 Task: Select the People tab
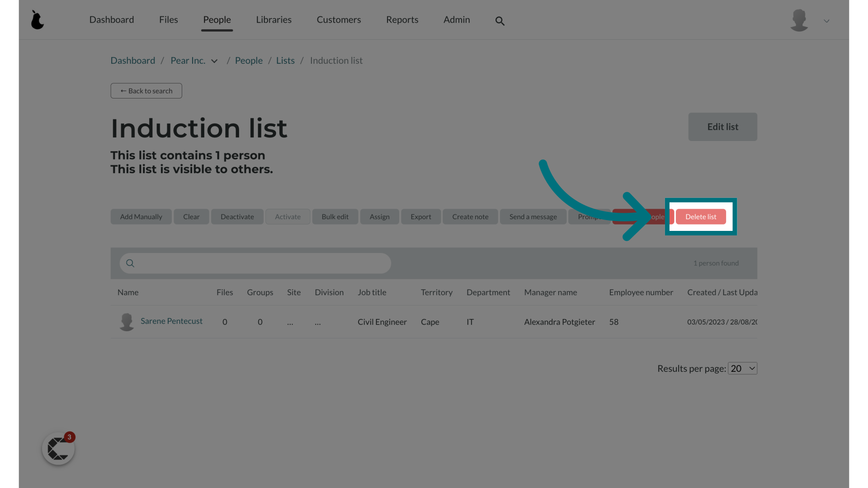click(217, 19)
